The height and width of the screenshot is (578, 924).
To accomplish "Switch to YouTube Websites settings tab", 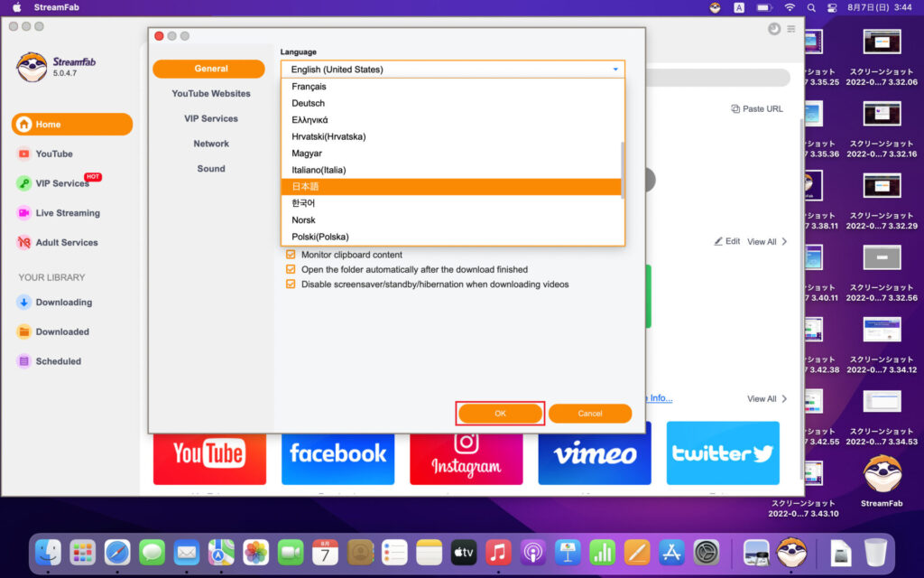I will pyautogui.click(x=211, y=94).
